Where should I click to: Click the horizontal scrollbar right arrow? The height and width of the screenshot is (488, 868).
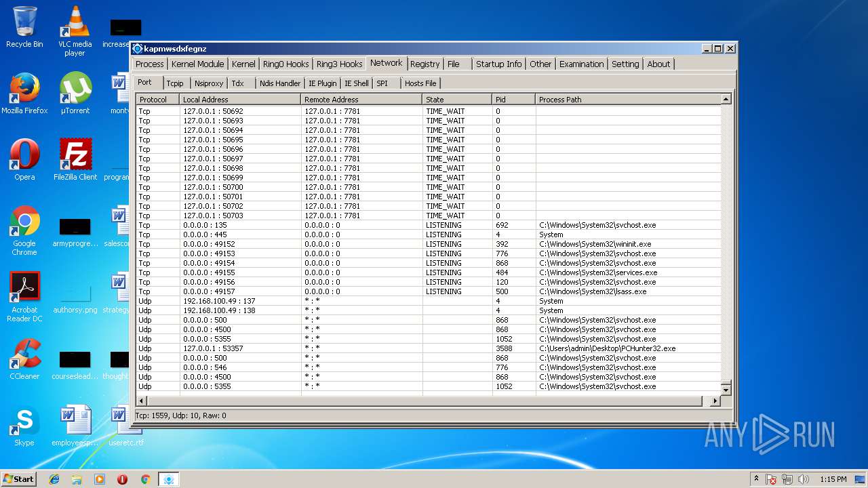click(715, 401)
